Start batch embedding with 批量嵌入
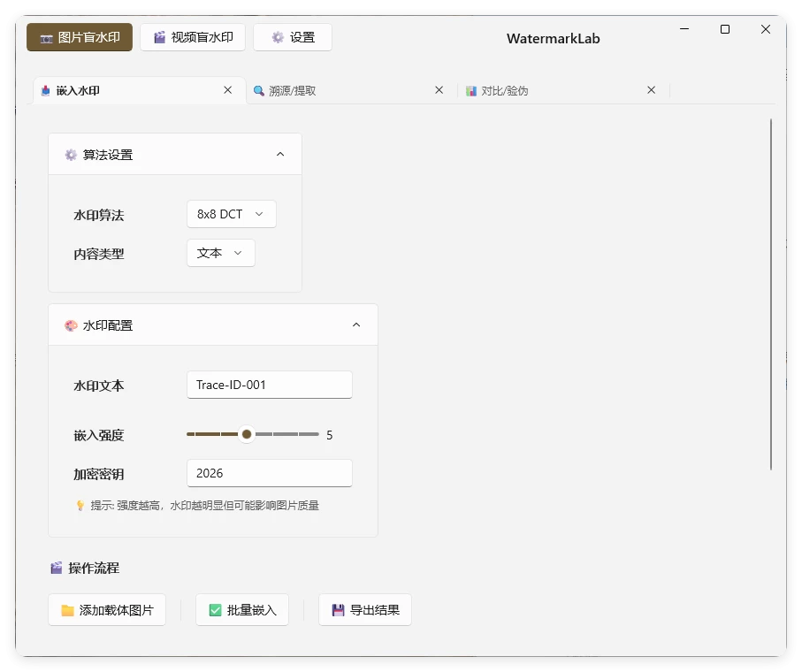 [x=241, y=609]
